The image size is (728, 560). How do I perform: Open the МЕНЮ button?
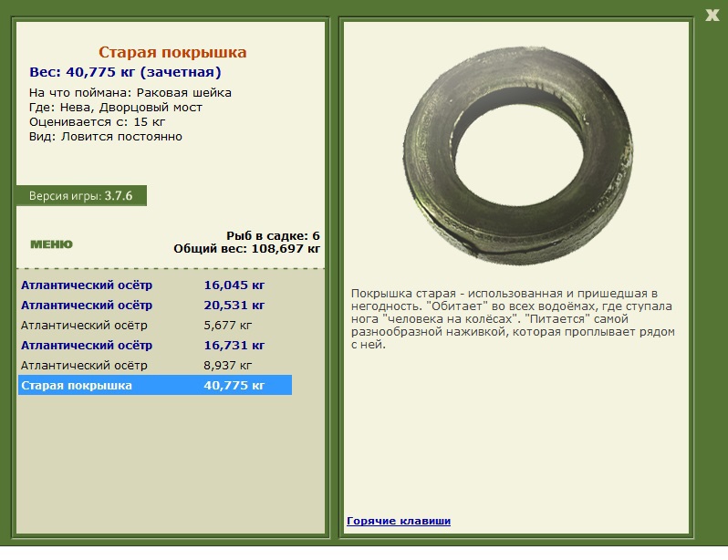pos(51,244)
